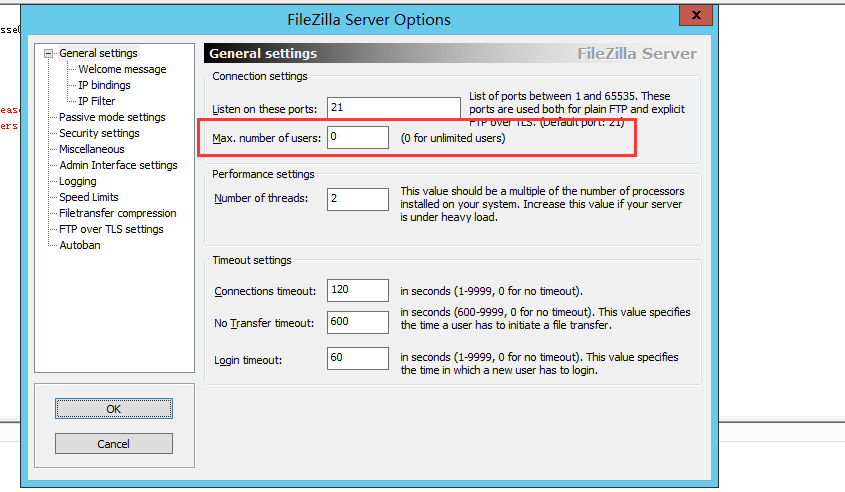The image size is (845, 492).
Task: Click the No Transfer timeout input
Action: click(358, 322)
